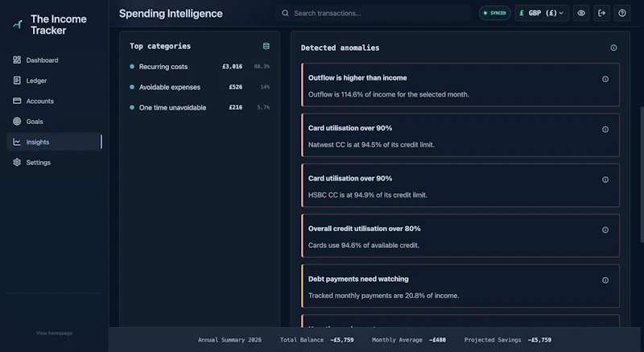Click the SYNCED status badge
Viewport: 644px width, 352px height.
494,13
